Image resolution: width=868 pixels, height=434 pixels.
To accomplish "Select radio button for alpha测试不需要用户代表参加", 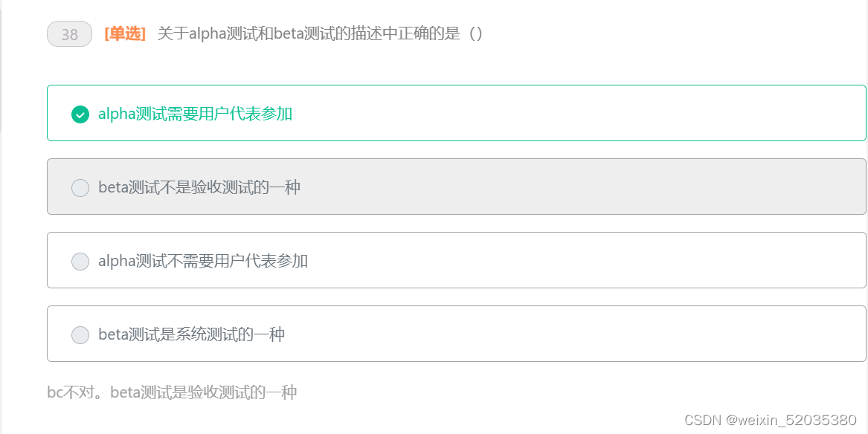I will (80, 262).
